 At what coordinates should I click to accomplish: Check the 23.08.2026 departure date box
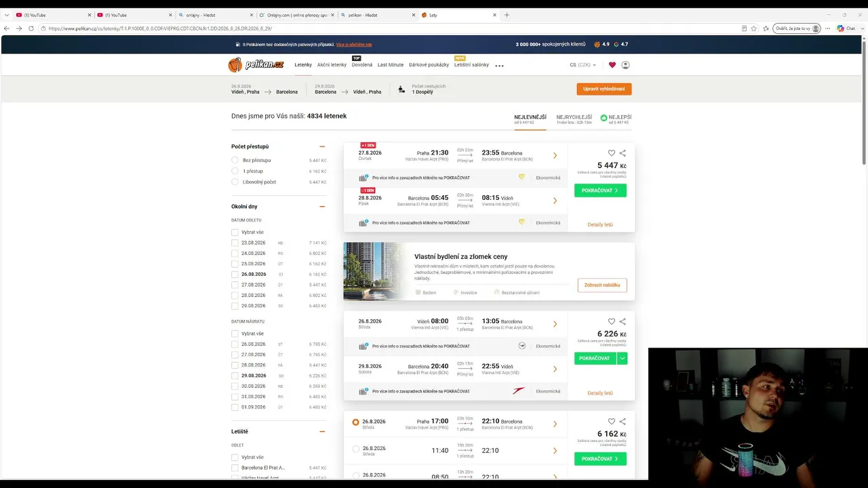coord(235,243)
